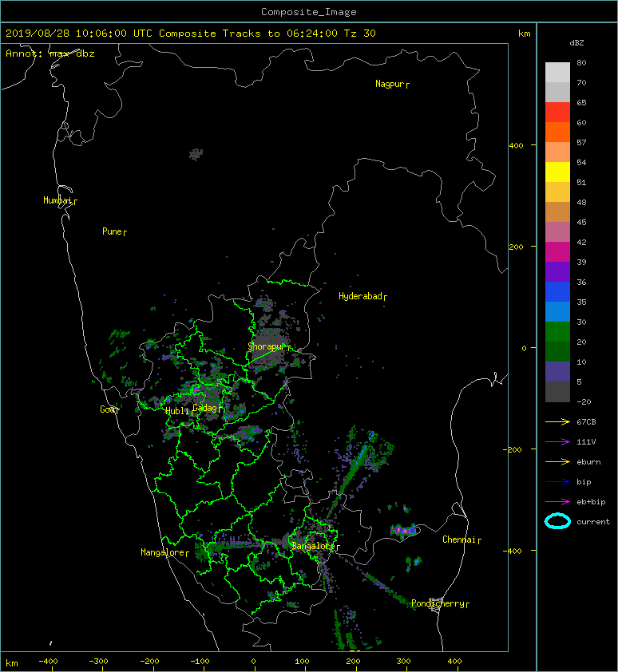Click the dark gray -20 dBZ swatch
618x672 pixels.
tap(557, 392)
